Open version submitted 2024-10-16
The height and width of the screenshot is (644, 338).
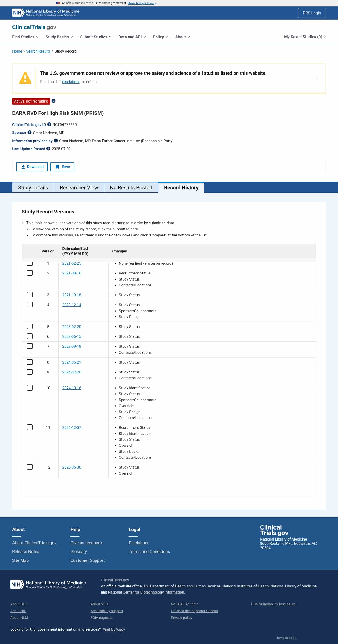coord(72,388)
